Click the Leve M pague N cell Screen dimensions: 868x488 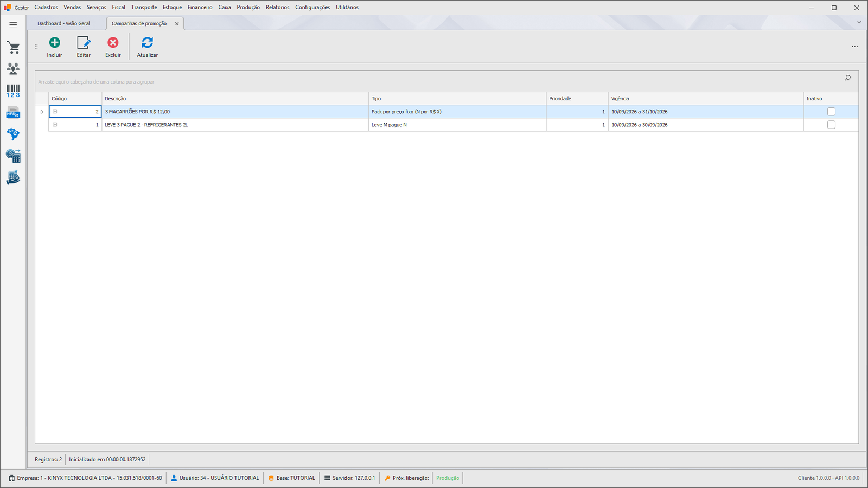tap(457, 125)
